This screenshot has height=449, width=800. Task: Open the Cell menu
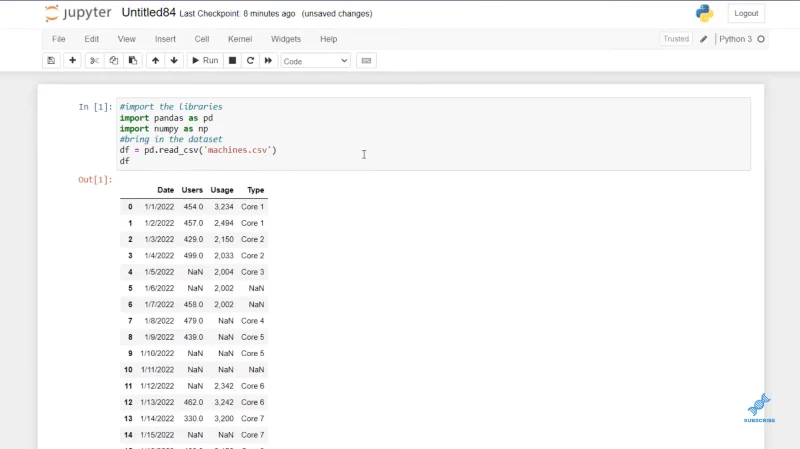pos(202,39)
